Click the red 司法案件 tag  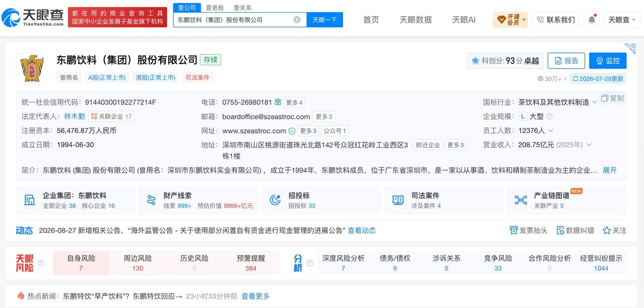198,78
